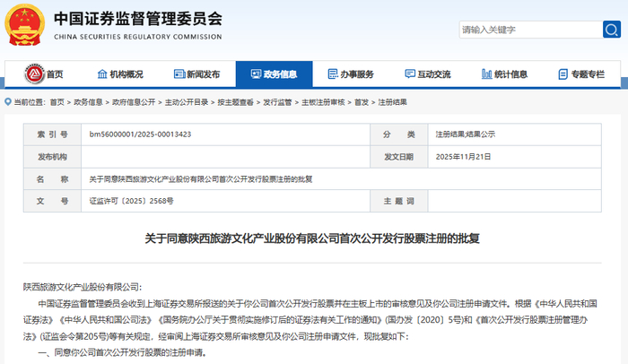Click the building icon beside 机构概况
The width and height of the screenshot is (628, 364).
click(x=102, y=74)
